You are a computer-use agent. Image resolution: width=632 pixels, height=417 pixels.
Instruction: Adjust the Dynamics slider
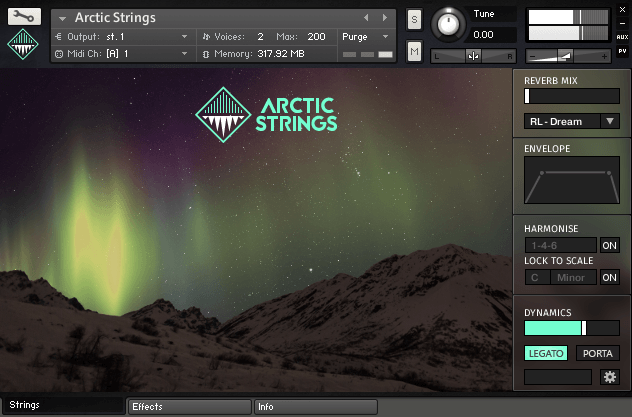572,328
